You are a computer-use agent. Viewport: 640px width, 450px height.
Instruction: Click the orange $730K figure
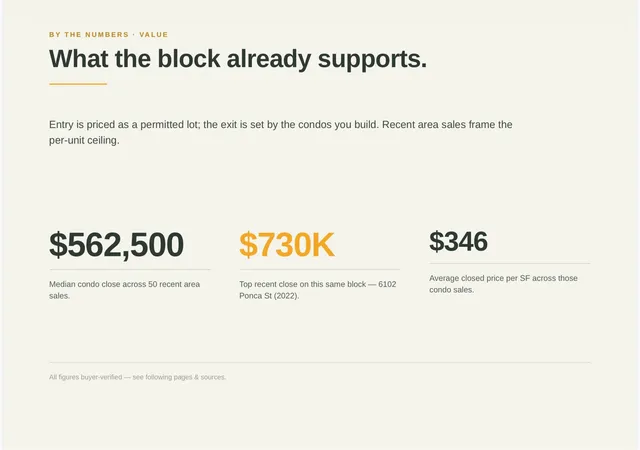point(287,245)
